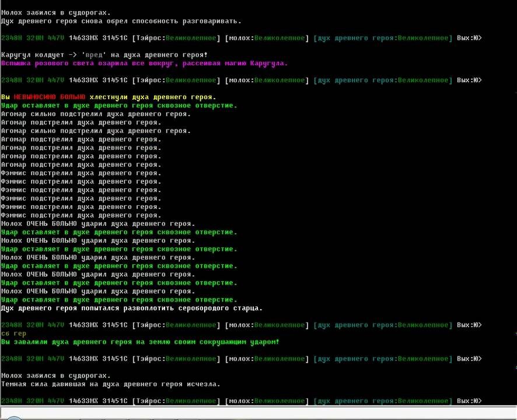The width and height of the screenshot is (517, 420).
Task: Click the command input field below the terminal
Action: pos(258,414)
